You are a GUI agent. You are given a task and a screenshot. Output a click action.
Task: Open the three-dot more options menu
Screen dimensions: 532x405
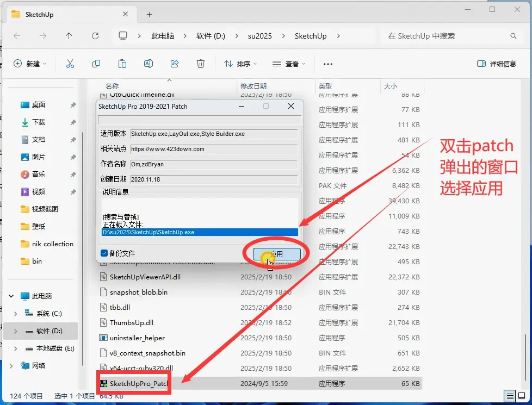[x=328, y=64]
